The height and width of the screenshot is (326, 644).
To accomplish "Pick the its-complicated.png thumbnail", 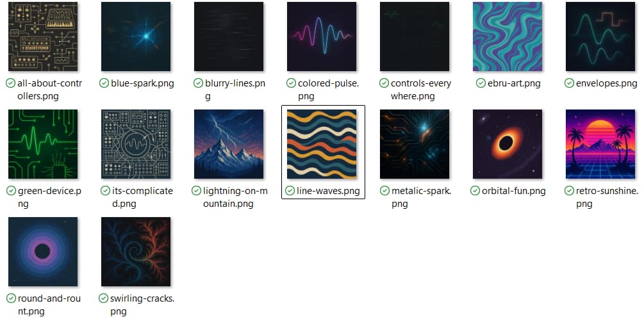I will (136, 143).
